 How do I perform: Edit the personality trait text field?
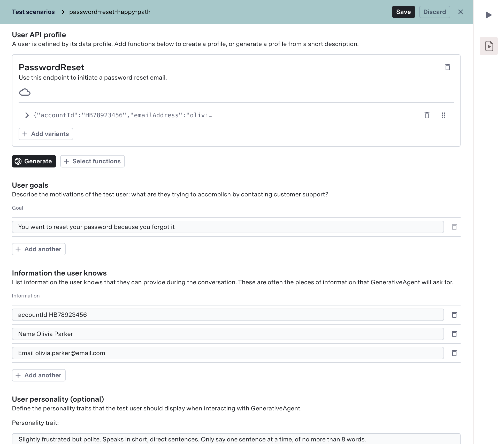(x=236, y=439)
